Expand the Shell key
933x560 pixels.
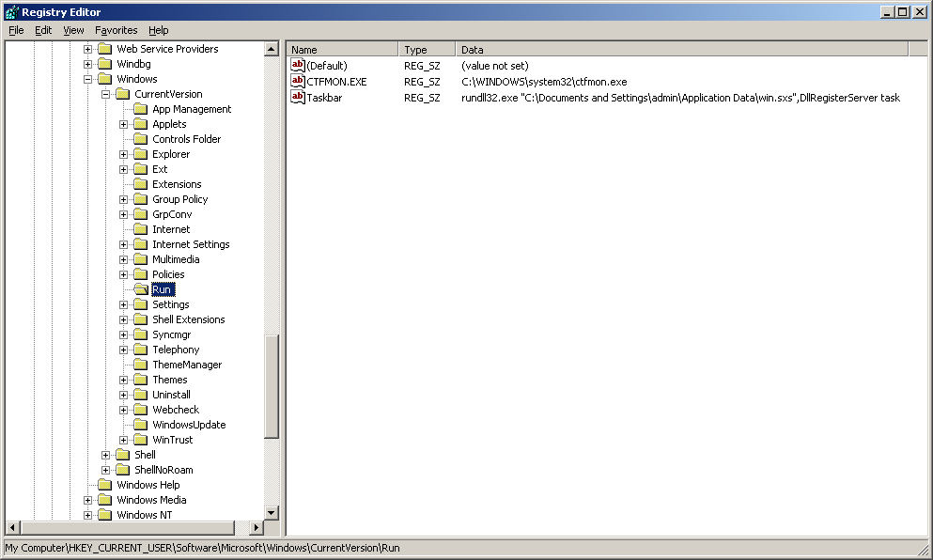(x=105, y=455)
